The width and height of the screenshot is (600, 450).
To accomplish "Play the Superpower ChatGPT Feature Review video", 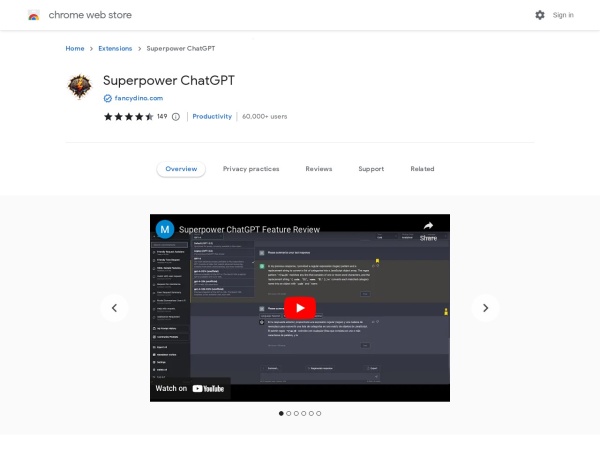I will (300, 308).
